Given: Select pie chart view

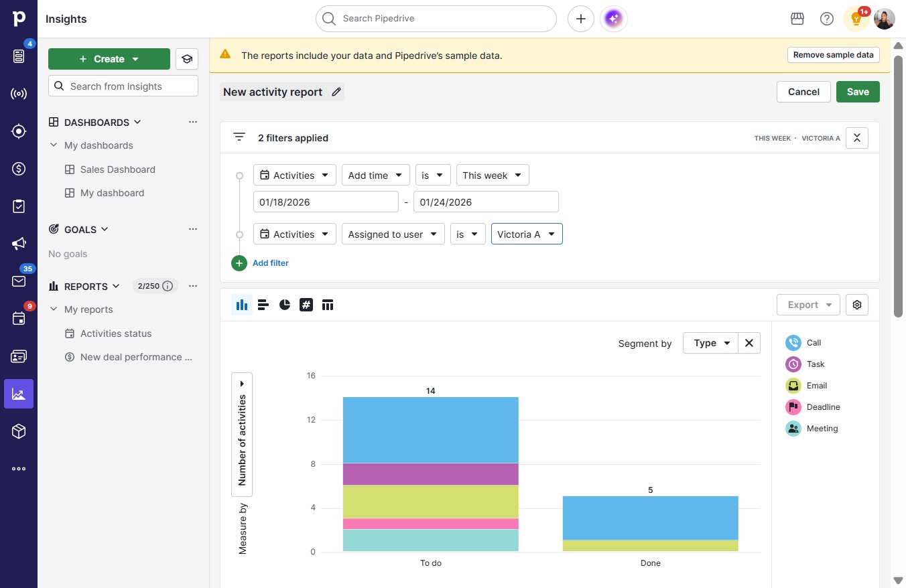Looking at the screenshot, I should [x=285, y=305].
